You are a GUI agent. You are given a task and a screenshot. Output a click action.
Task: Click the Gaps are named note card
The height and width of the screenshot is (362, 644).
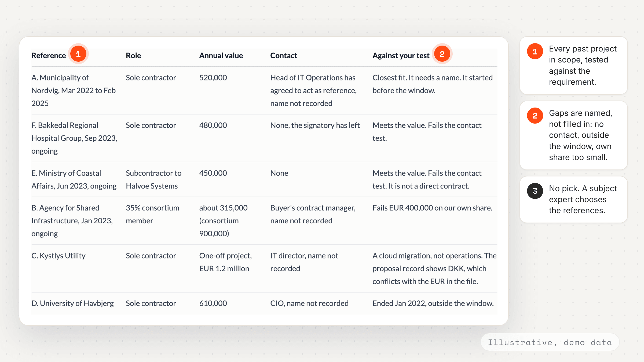pos(574,135)
